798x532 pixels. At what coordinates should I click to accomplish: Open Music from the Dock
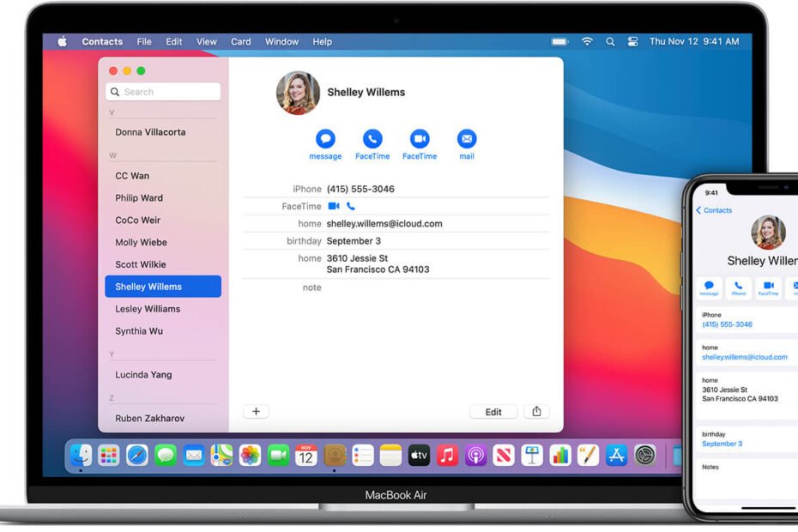click(x=447, y=455)
